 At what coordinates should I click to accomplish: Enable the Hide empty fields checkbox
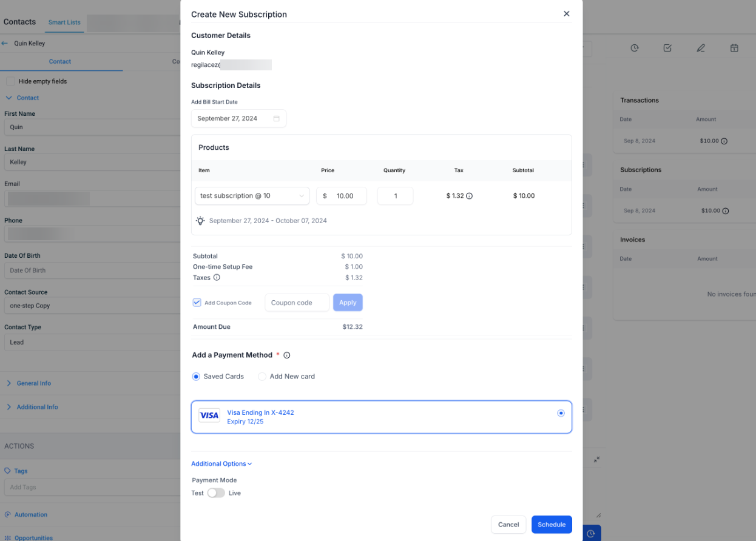[x=10, y=81]
